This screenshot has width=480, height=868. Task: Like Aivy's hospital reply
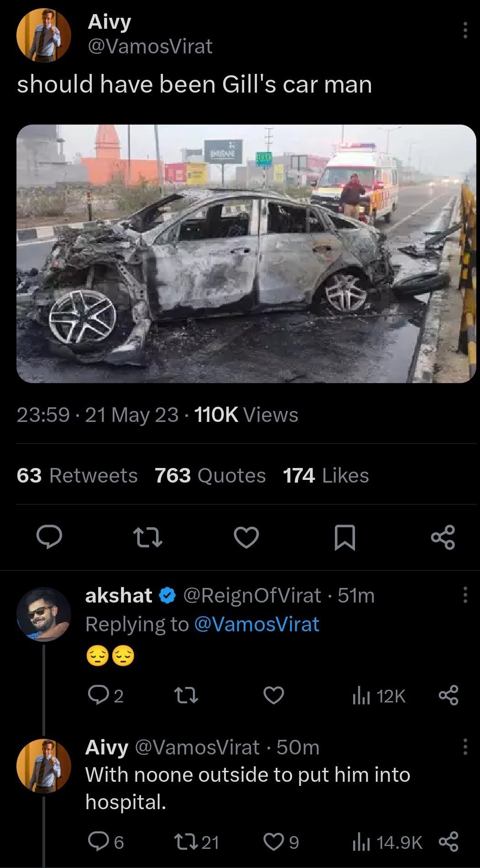point(274,842)
